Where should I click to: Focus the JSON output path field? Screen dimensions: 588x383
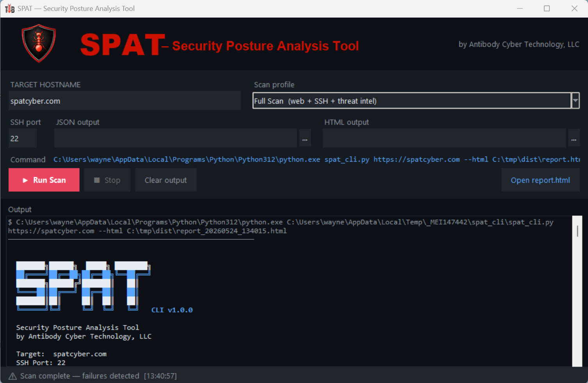click(176, 138)
